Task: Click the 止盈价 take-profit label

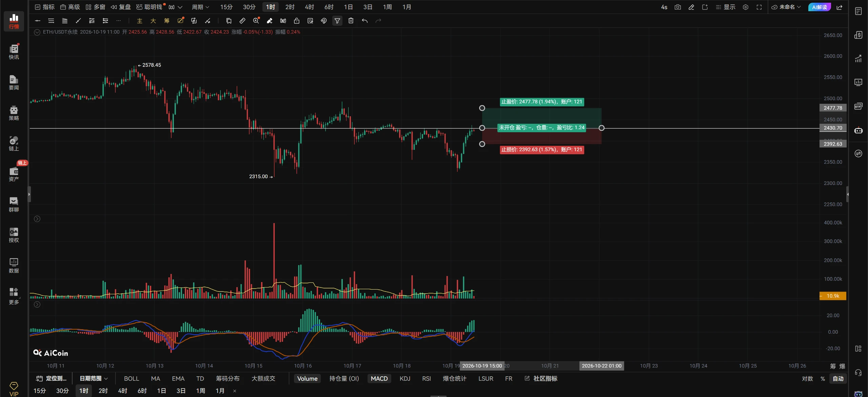Action: pyautogui.click(x=542, y=102)
